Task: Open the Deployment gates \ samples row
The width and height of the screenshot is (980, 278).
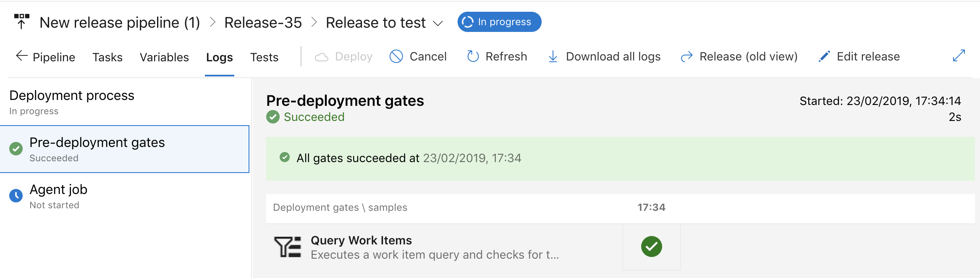Action: point(620,207)
